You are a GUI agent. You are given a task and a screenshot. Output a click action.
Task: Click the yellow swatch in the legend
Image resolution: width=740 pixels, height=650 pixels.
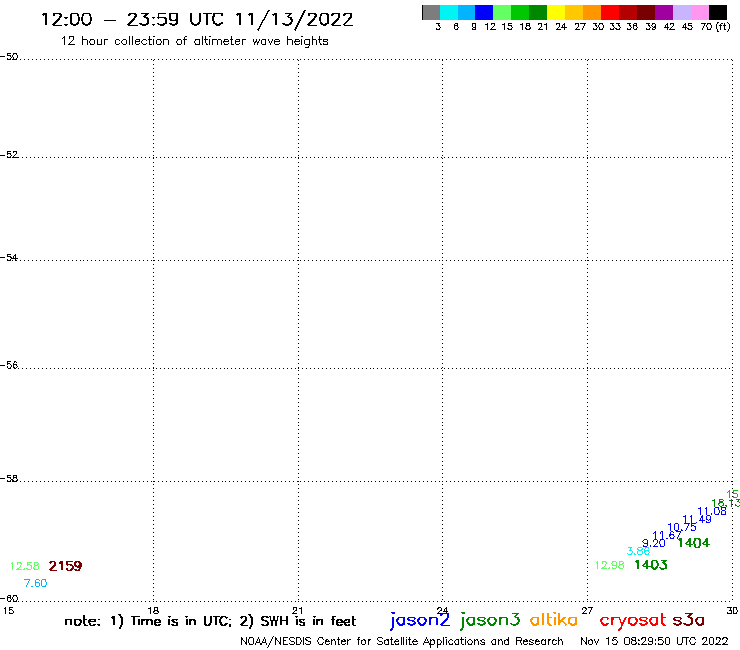coord(556,12)
